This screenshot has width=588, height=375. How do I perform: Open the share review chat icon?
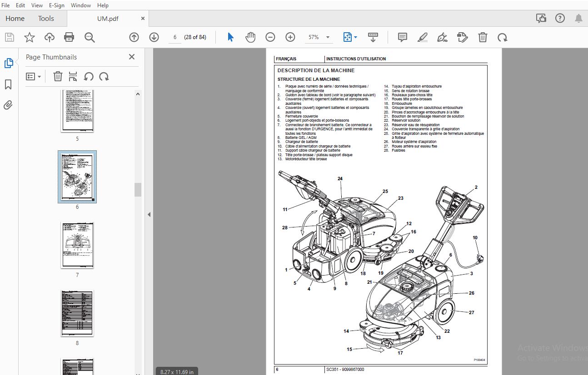tap(541, 18)
